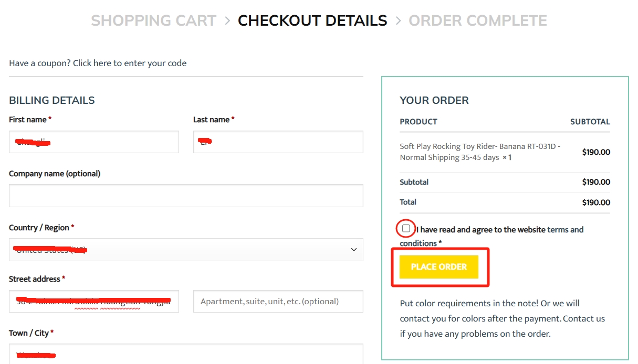Select the CHECKOUT DETAILS breadcrumb
This screenshot has height=364, width=638.
[x=312, y=20]
